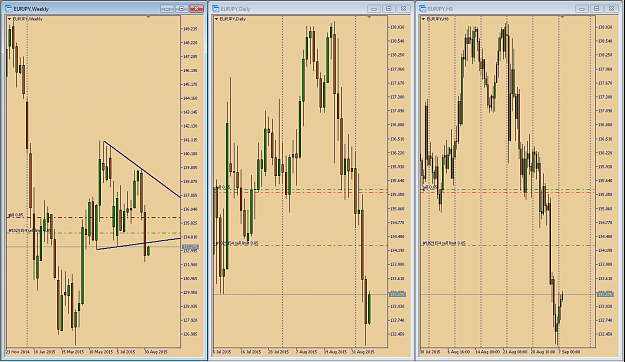Select the red dashed order line on H8 chart
The height and width of the screenshot is (362, 625).
[508, 193]
